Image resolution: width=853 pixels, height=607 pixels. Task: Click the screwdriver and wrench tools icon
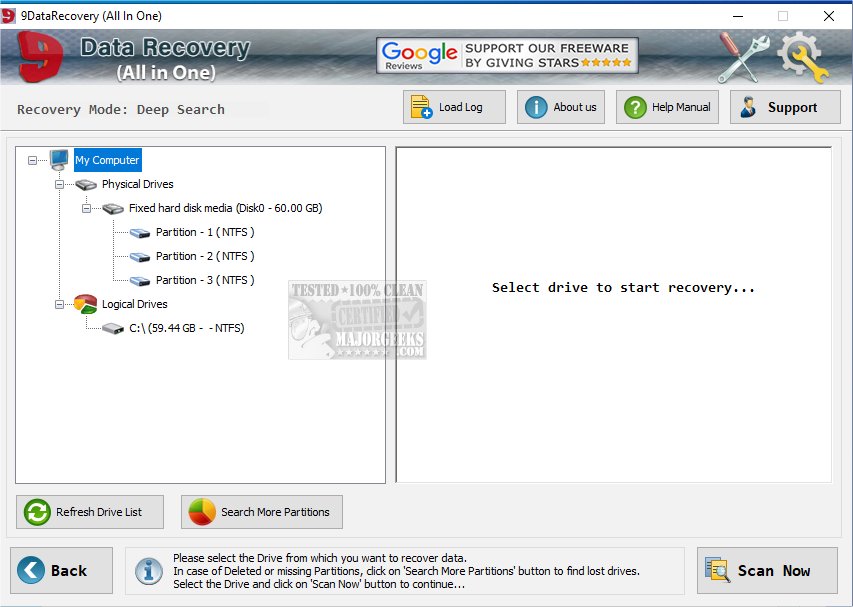click(x=744, y=57)
